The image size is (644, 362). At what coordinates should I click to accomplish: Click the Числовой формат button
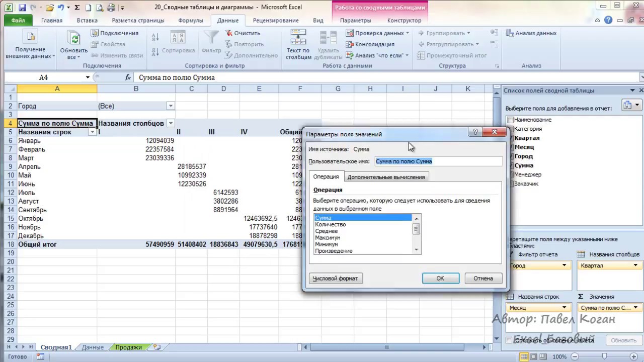pos(335,278)
